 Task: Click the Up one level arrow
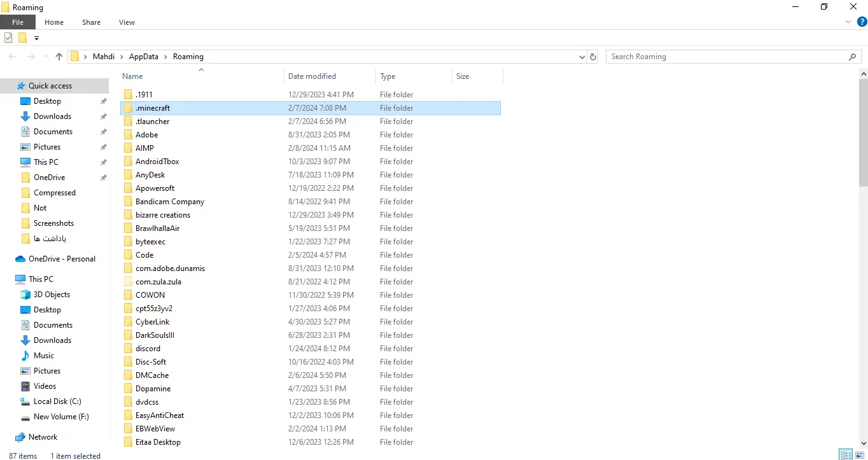[x=59, y=57]
